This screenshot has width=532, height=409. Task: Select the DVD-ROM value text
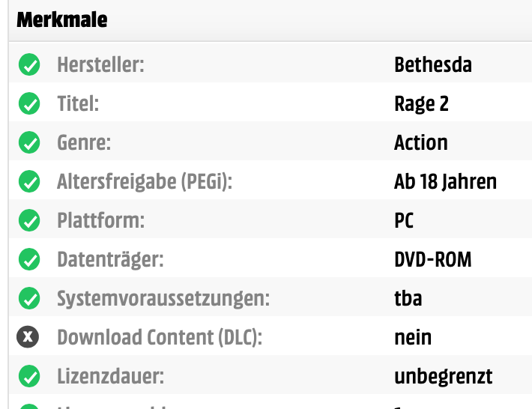click(433, 260)
